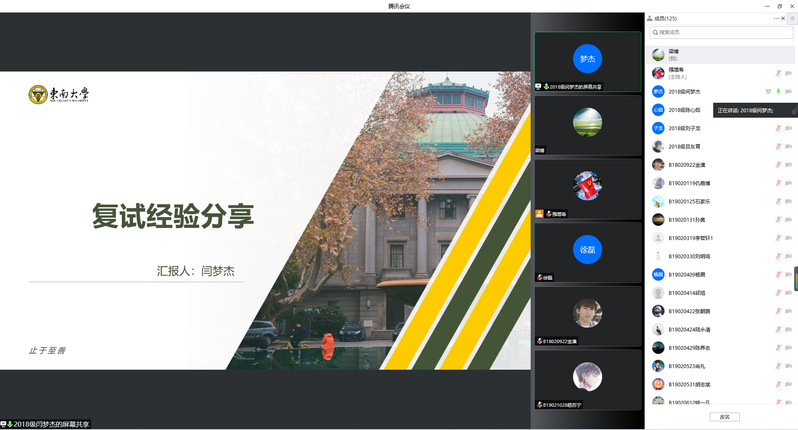Select B18020922金潇 video thumbnail
798x430 pixels.
[587, 314]
